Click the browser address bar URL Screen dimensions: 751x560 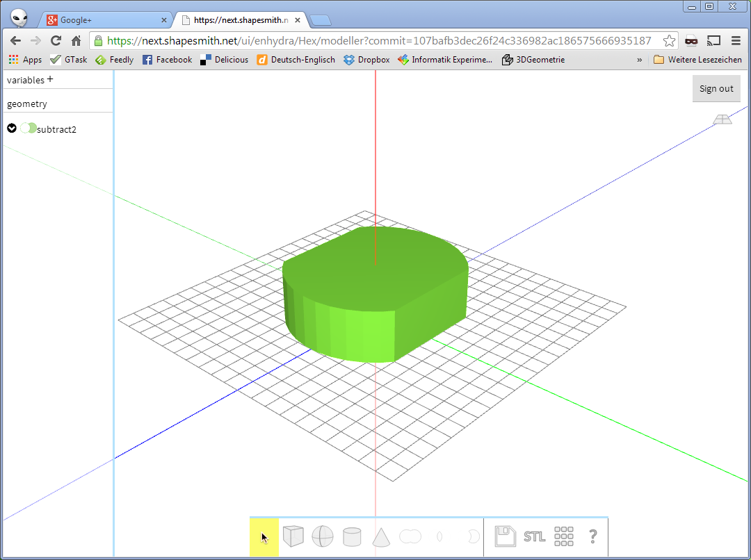379,40
